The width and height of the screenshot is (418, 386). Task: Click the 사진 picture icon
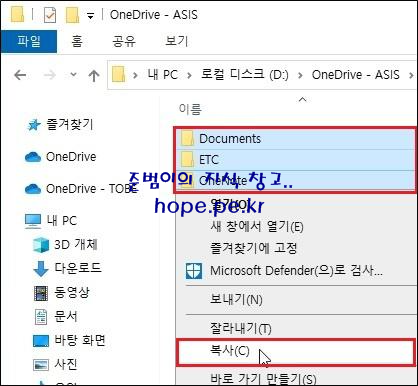[41, 365]
